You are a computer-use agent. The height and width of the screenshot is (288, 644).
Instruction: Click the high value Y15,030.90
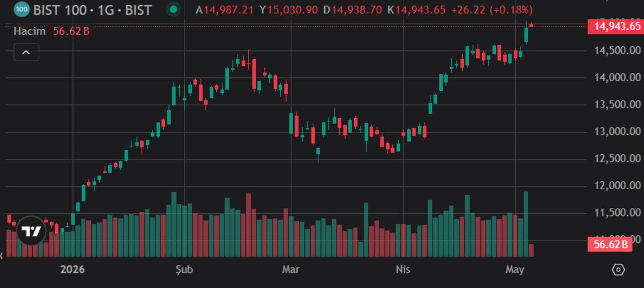click(x=288, y=10)
